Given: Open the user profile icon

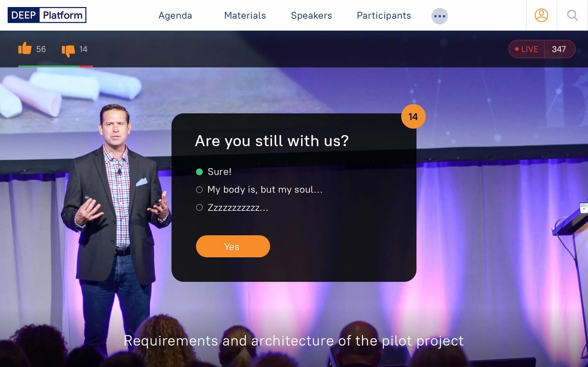Looking at the screenshot, I should (x=541, y=15).
